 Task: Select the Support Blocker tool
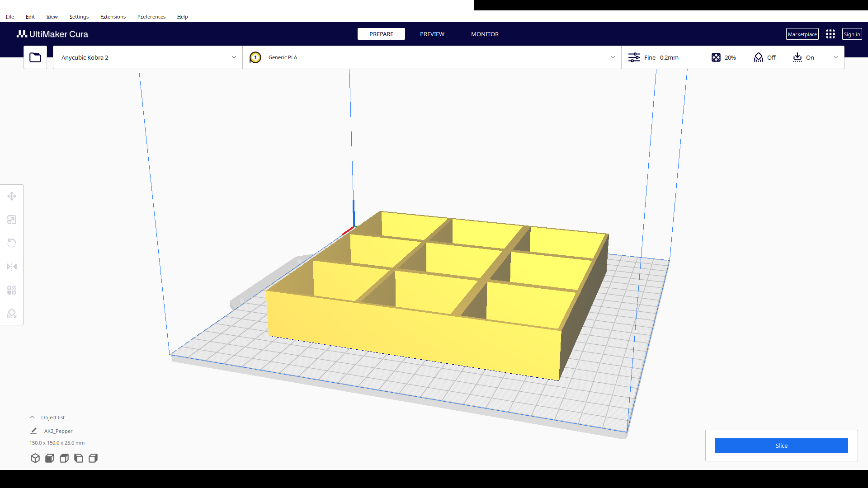click(x=12, y=314)
